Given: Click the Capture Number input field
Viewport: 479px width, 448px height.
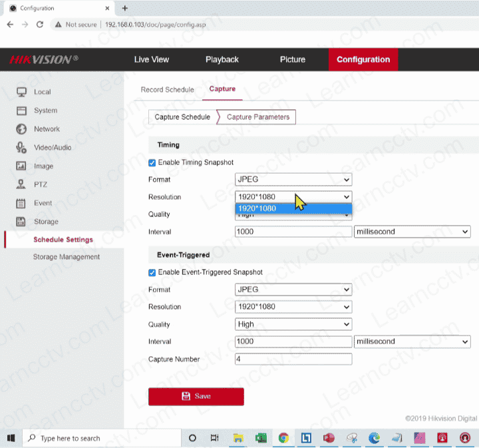Looking at the screenshot, I should click(x=293, y=359).
